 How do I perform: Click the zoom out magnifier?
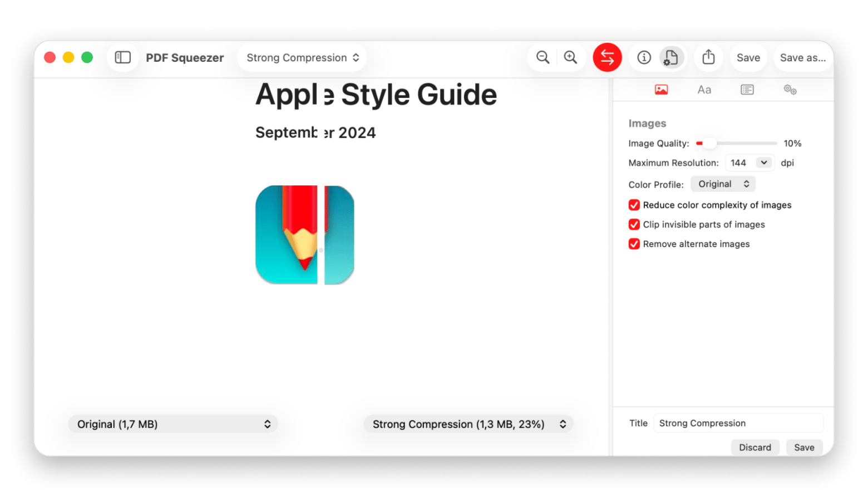[x=542, y=57]
